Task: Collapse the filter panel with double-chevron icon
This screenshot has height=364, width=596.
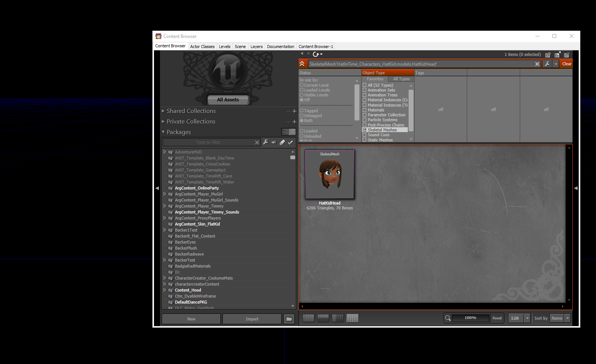Action: click(x=302, y=64)
